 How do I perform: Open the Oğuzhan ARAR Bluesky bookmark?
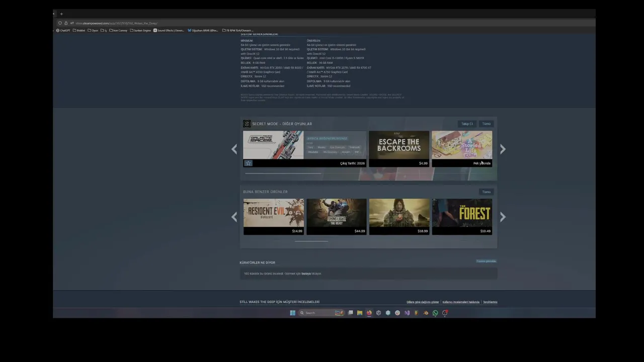[203, 30]
